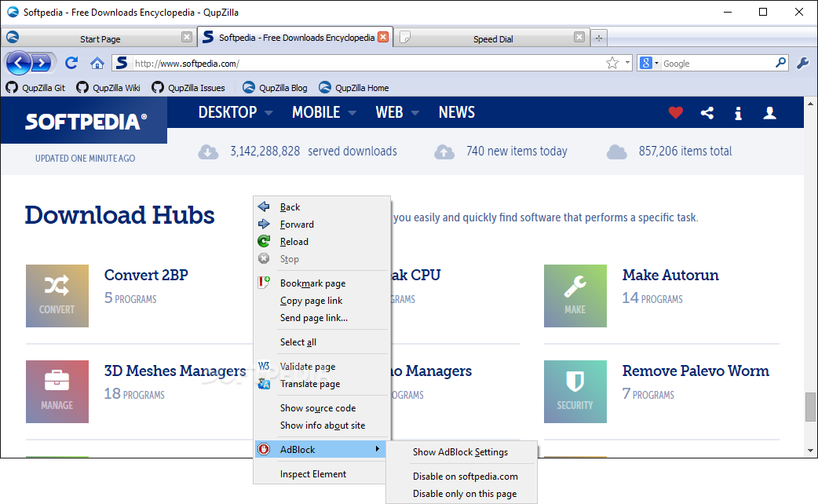
Task: Open the star bookmark dropdown arrow
Action: tap(626, 63)
